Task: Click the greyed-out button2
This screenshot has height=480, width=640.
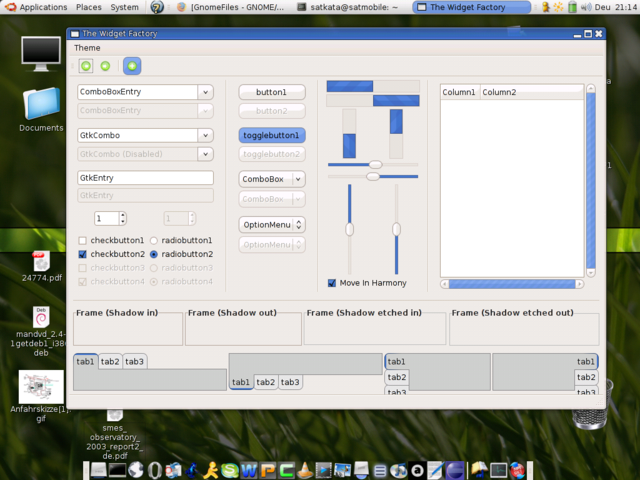Action: pos(272,111)
